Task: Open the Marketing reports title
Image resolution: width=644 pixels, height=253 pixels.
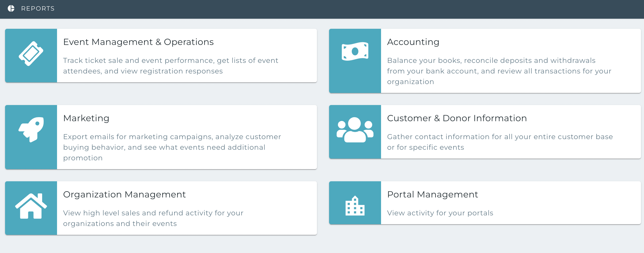Action: [86, 118]
